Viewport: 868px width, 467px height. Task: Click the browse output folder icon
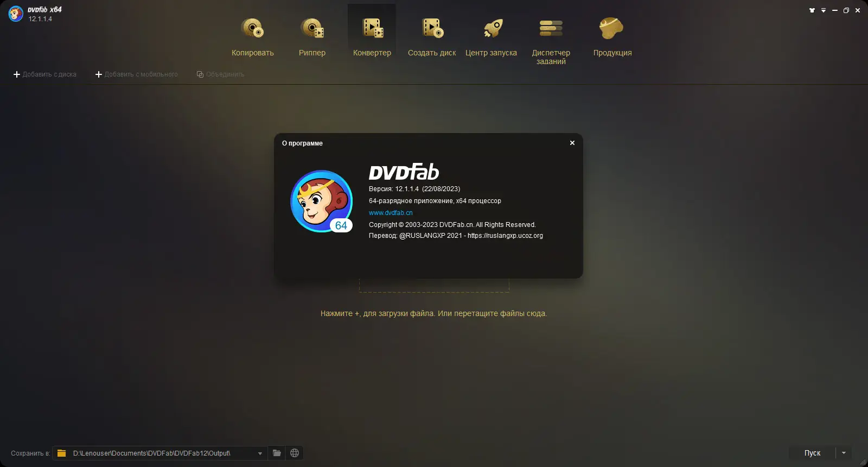coord(277,453)
